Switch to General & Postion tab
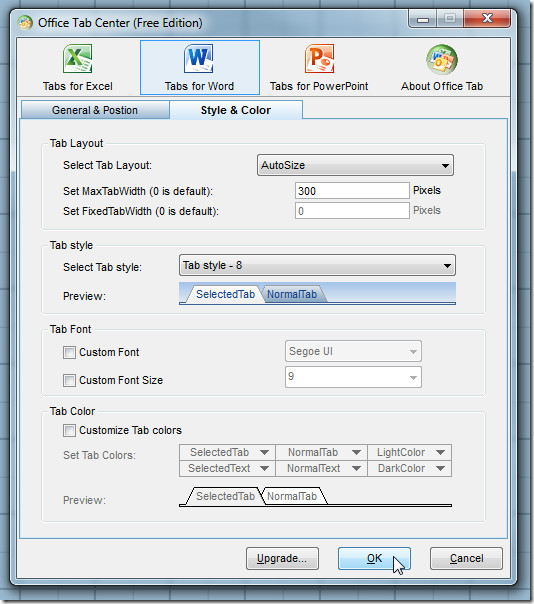The height and width of the screenshot is (604, 534). pos(95,110)
